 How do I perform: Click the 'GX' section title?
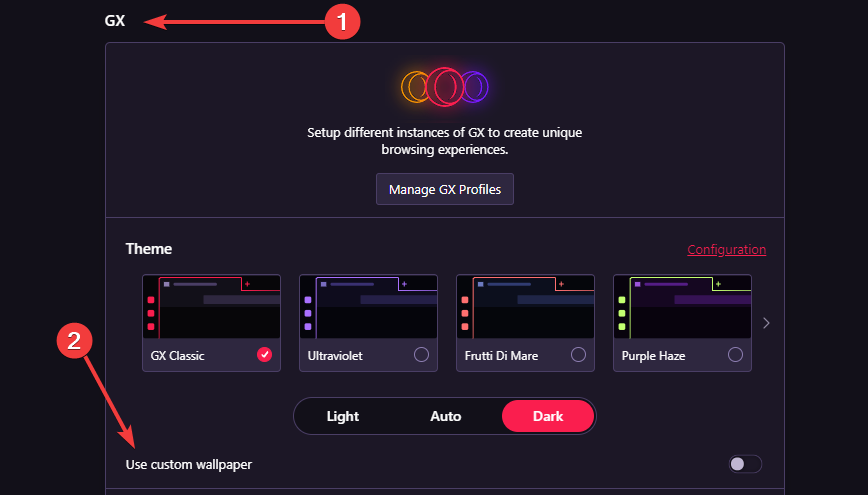point(115,21)
